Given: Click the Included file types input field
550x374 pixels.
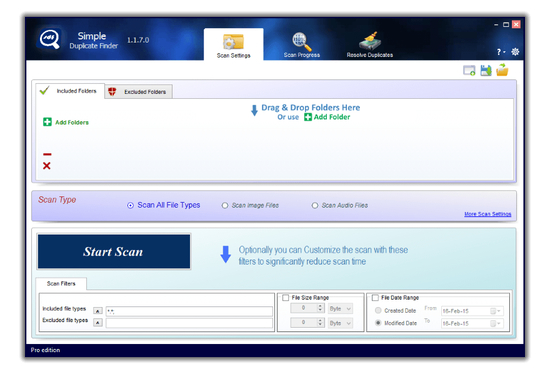Looking at the screenshot, I should [189, 311].
